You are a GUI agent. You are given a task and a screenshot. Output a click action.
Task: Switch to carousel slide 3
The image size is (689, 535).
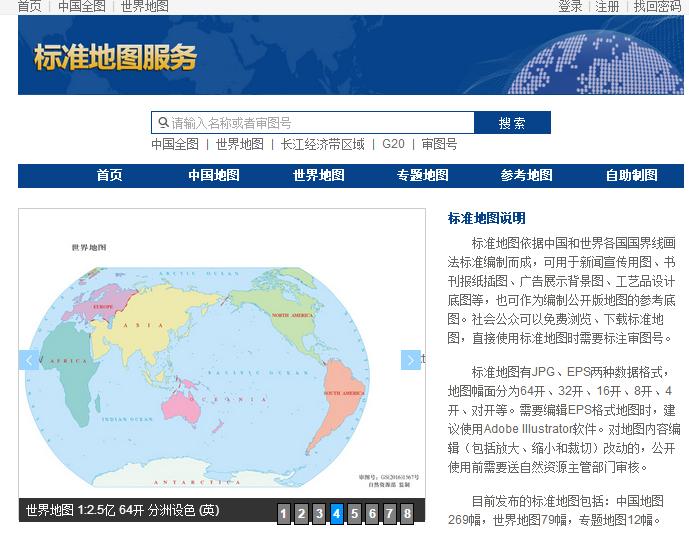pos(319,514)
